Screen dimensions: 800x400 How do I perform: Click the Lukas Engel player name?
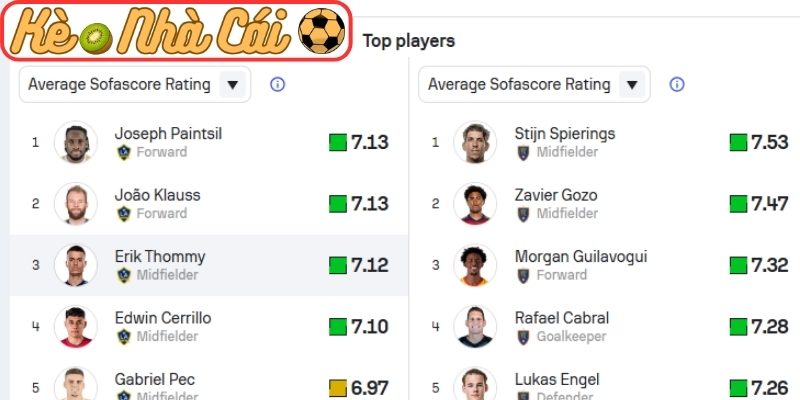(557, 380)
